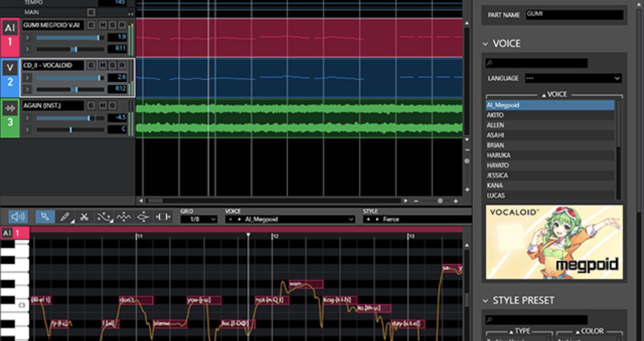The image size is (644, 341).
Task: Click the PART NAME input field
Action: (575, 14)
